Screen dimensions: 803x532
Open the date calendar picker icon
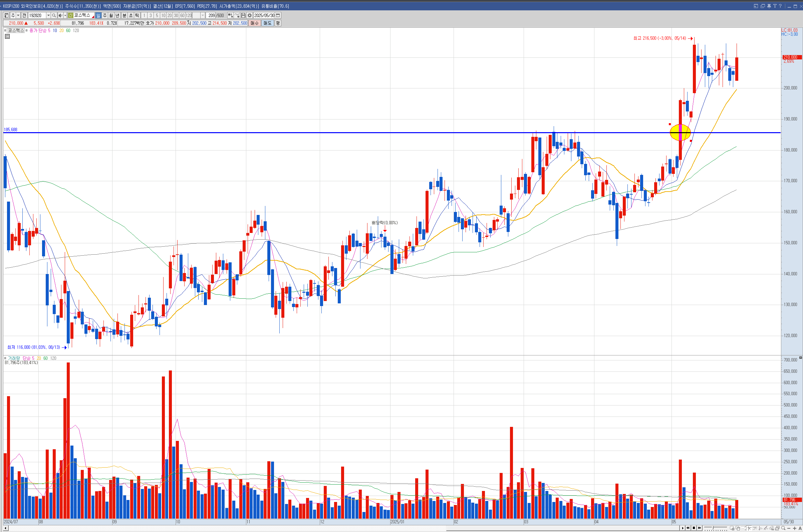pos(278,16)
